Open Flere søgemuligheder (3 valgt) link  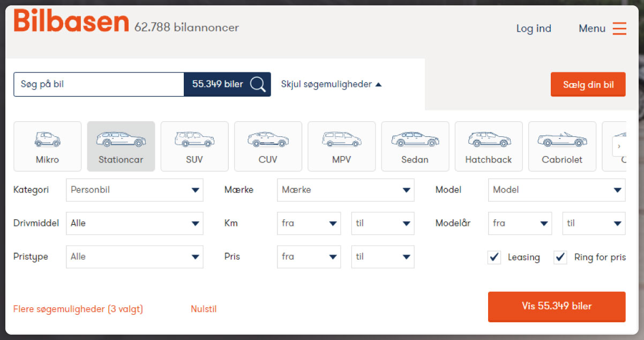[x=78, y=309]
